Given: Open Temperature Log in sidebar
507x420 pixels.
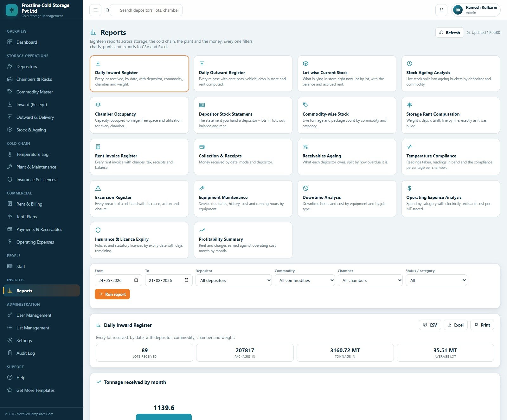Looking at the screenshot, I should click(41, 154).
